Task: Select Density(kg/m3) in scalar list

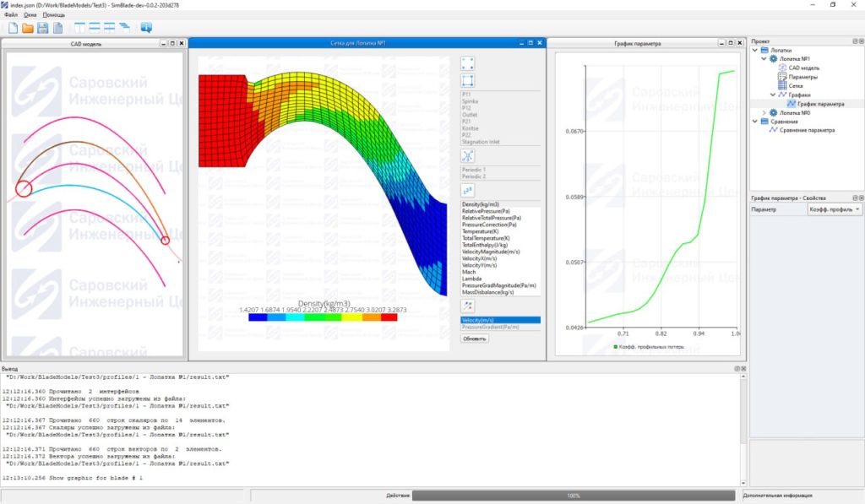Action: pyautogui.click(x=501, y=204)
